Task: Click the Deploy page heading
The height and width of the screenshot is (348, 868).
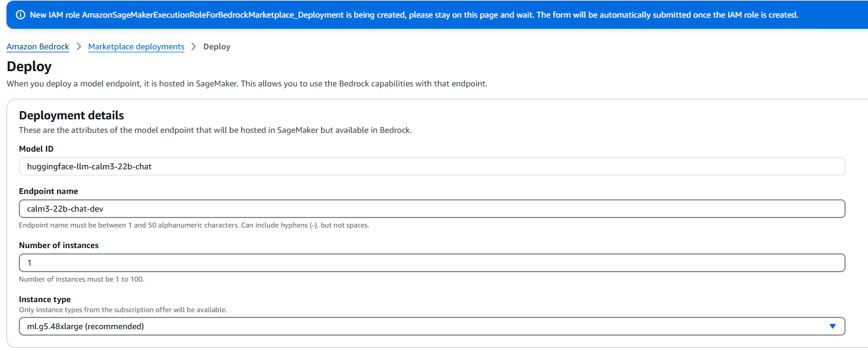Action: point(29,66)
